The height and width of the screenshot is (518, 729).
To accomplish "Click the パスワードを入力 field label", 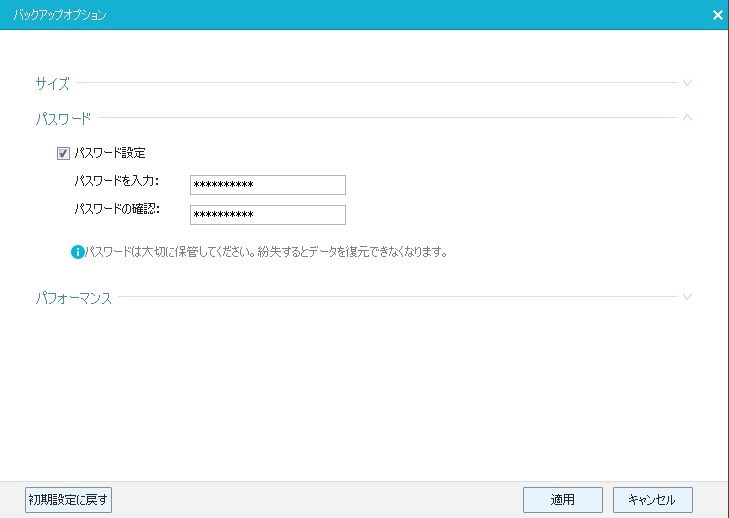I will click(x=116, y=182).
